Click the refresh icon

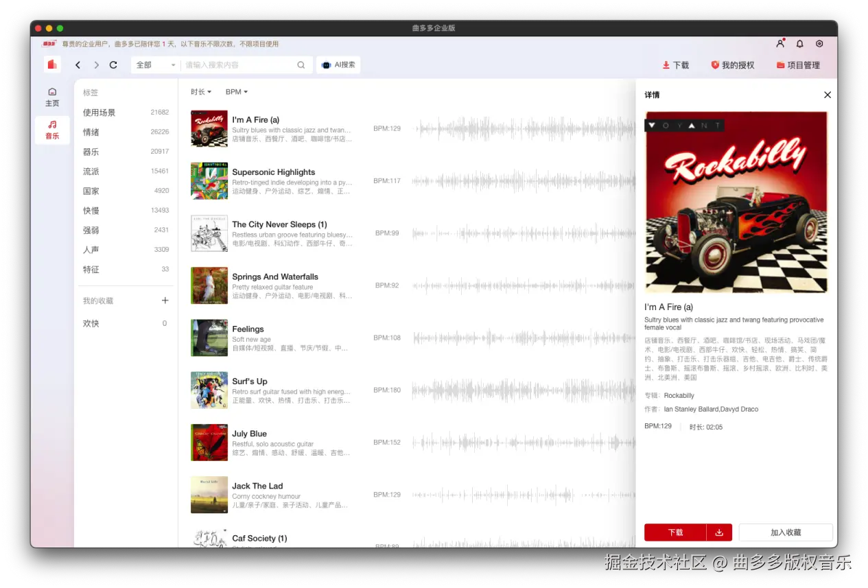coord(113,65)
